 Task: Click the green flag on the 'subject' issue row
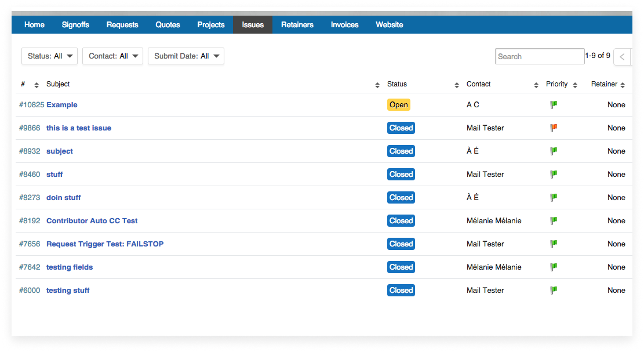554,151
